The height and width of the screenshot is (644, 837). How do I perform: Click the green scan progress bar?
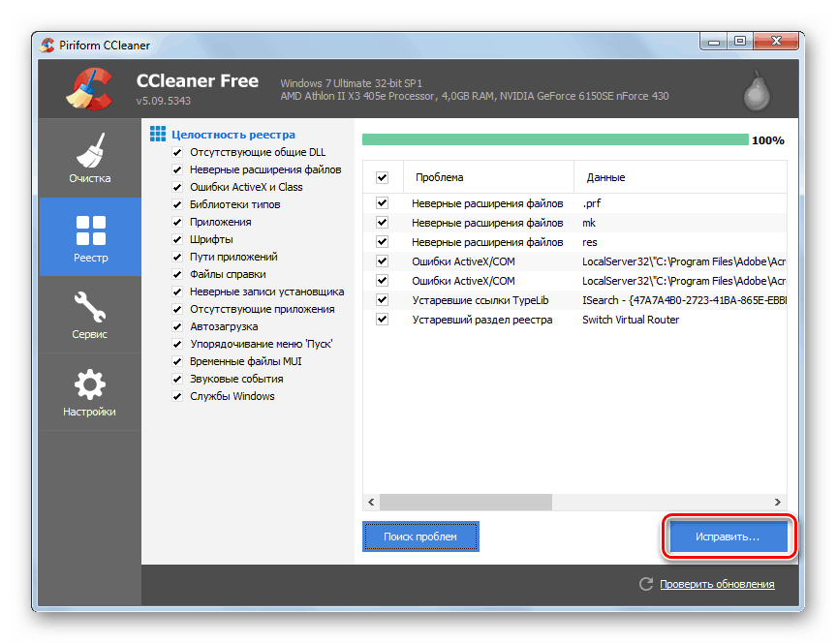click(x=555, y=139)
